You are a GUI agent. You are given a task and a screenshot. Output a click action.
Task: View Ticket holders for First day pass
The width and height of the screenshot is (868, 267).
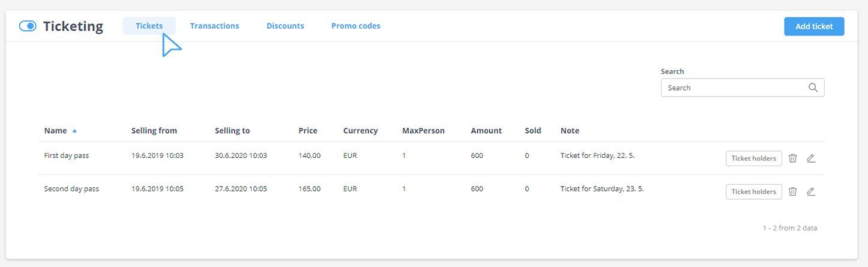753,158
